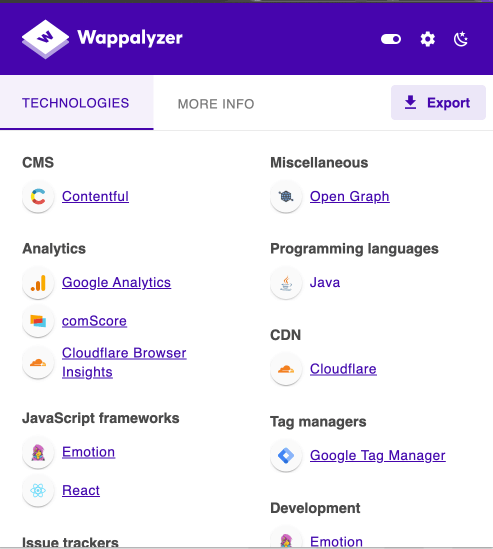Click the CDN category heading
493x549 pixels.
(285, 335)
